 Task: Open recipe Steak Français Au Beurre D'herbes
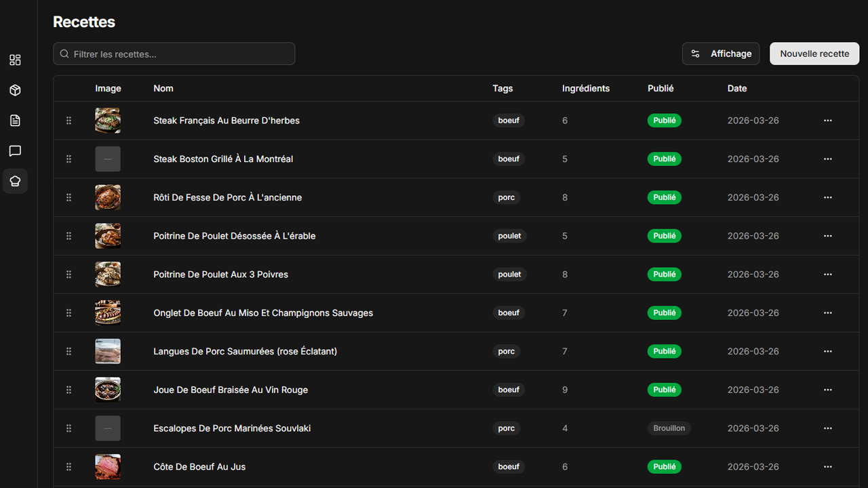click(226, 121)
